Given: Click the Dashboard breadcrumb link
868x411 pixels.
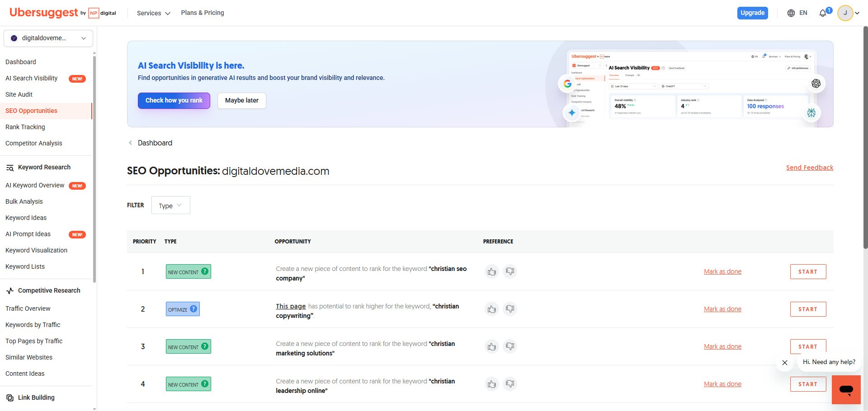Looking at the screenshot, I should (155, 143).
